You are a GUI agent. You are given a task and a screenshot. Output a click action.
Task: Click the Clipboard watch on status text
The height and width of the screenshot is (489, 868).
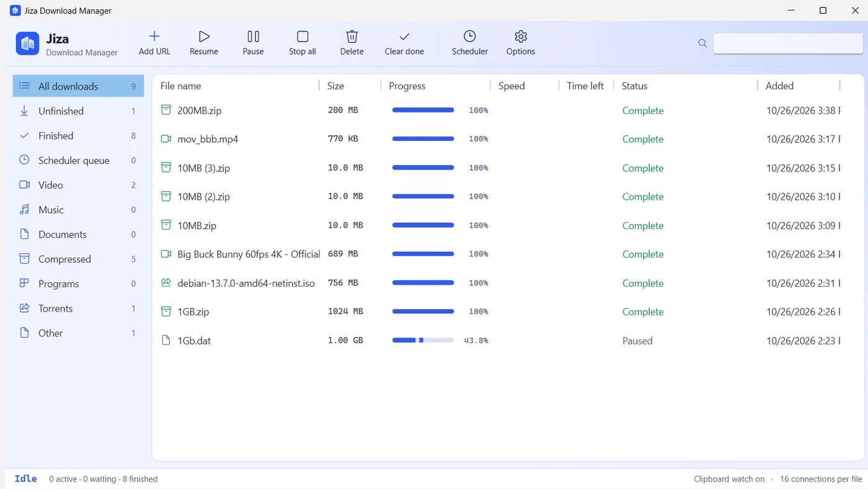point(729,479)
